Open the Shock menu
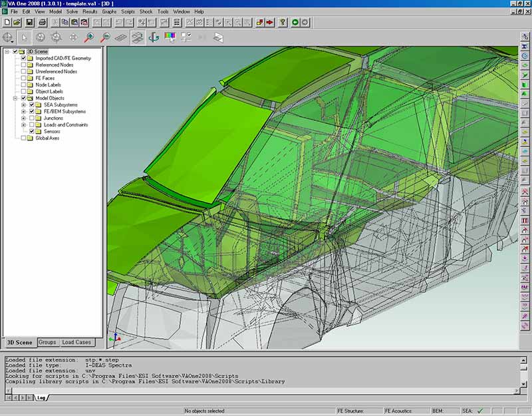 pos(146,11)
